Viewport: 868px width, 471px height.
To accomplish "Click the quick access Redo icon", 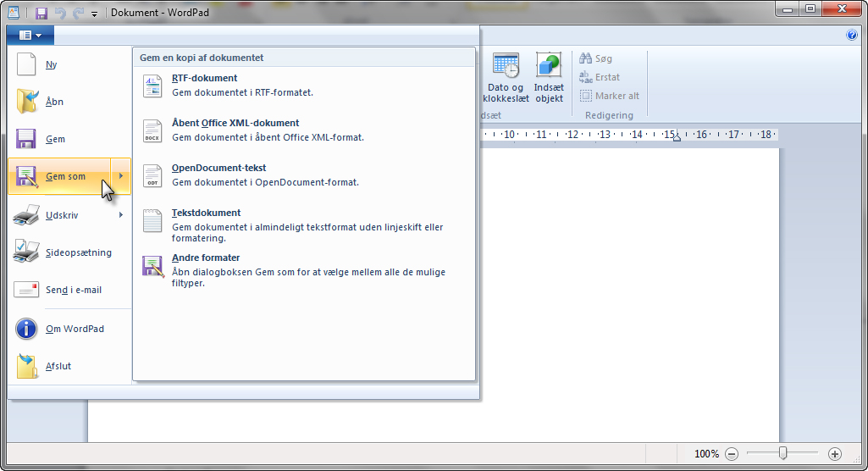I will (x=78, y=13).
